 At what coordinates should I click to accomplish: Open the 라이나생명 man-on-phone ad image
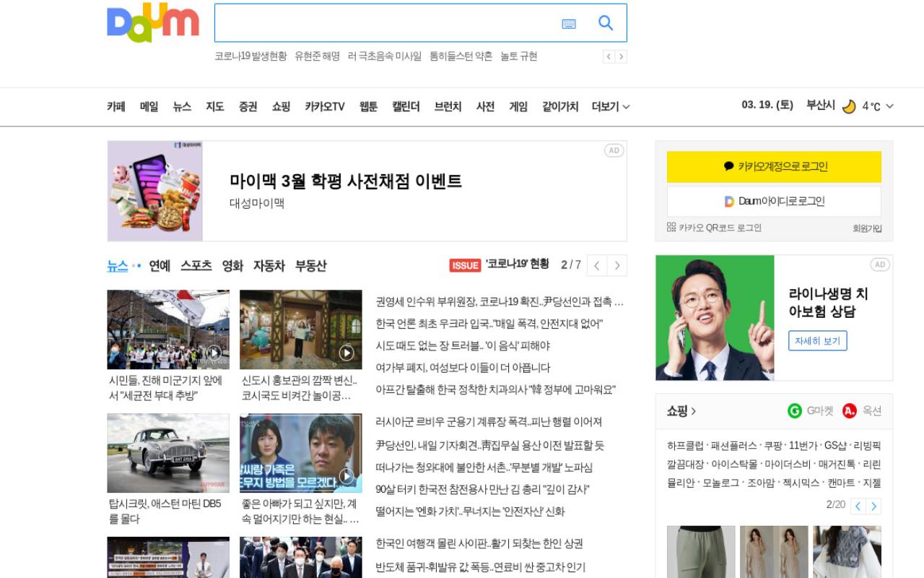pyautogui.click(x=715, y=318)
